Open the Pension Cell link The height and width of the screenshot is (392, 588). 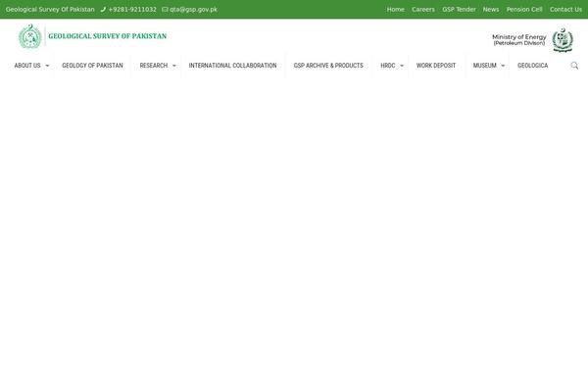pyautogui.click(x=524, y=10)
